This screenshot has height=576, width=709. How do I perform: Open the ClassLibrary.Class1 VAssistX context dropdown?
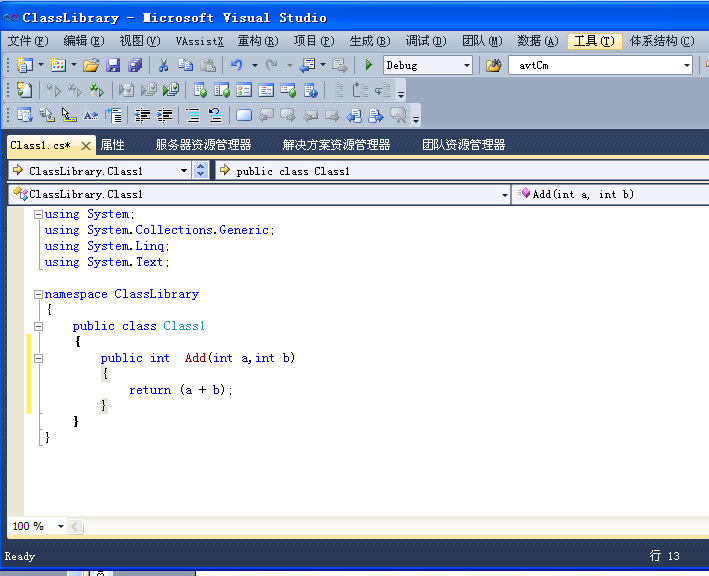184,170
